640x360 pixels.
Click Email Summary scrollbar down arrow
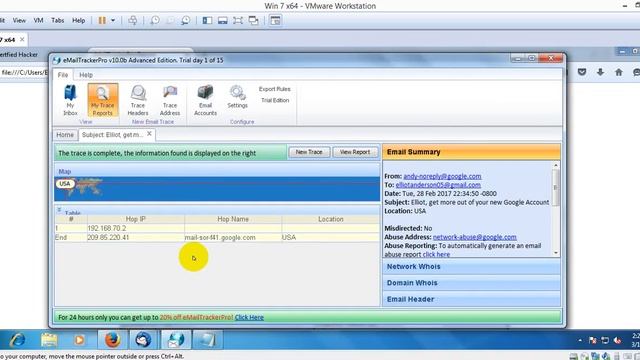tap(556, 253)
